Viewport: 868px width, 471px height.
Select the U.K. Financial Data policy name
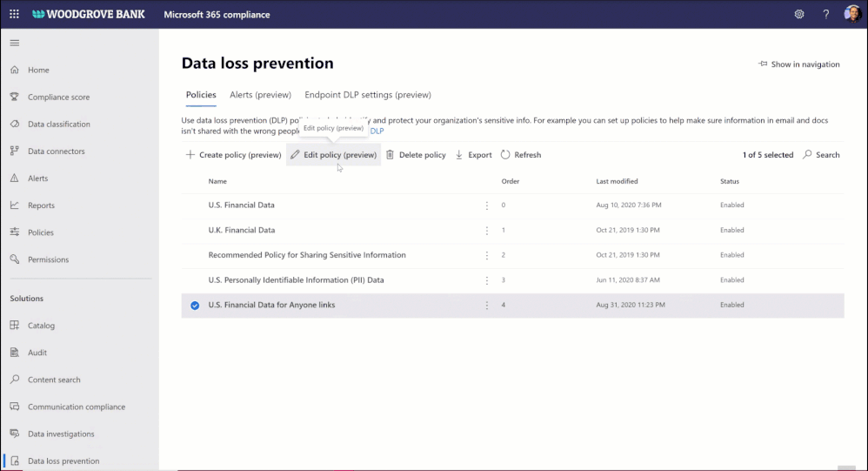click(x=242, y=230)
